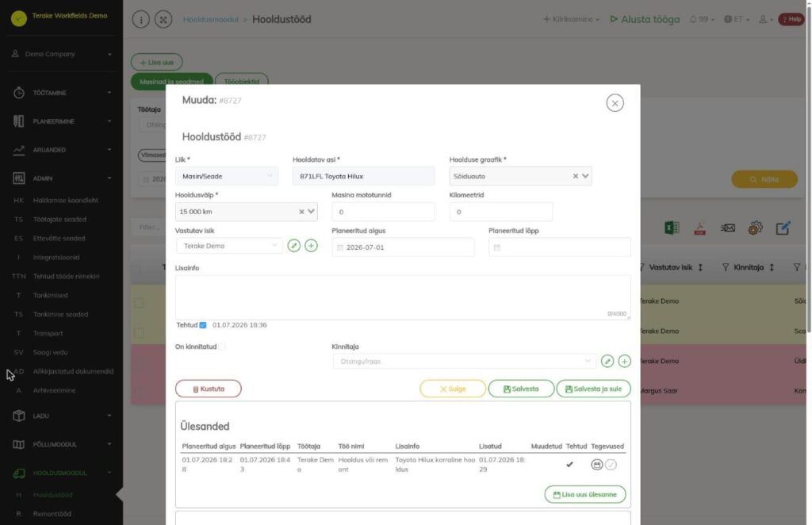Export the table to Excel
This screenshot has width=812, height=525.
point(672,228)
